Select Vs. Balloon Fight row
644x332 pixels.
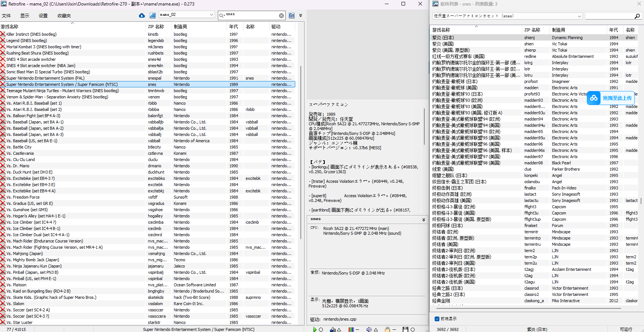[147, 116]
